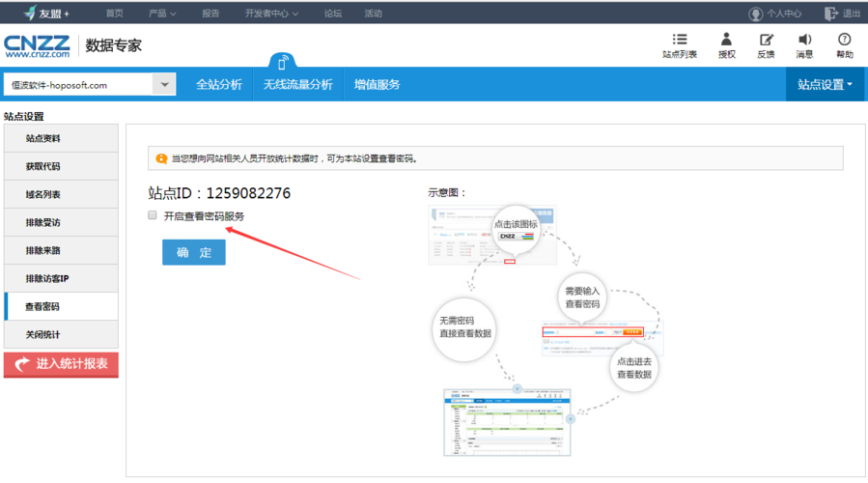Go to 首页 in top navigation
868x483 pixels.
click(115, 14)
